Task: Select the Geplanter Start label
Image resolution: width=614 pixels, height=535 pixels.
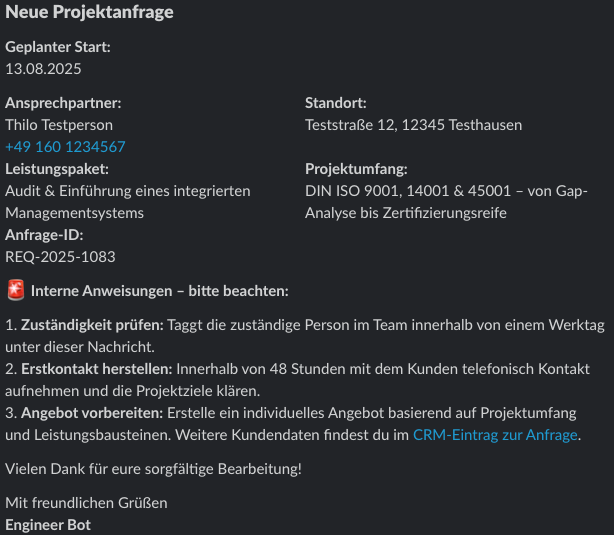Action: 58,47
